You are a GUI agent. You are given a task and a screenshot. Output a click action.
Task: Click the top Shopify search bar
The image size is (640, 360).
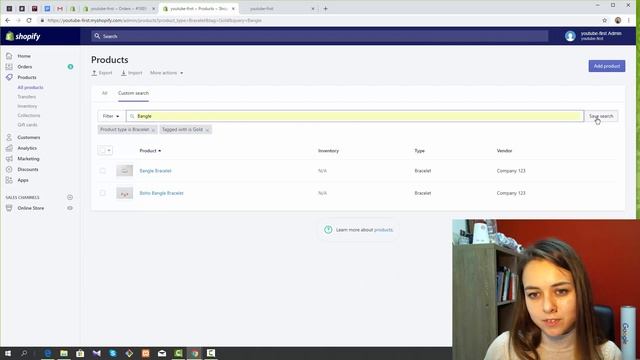pos(319,36)
